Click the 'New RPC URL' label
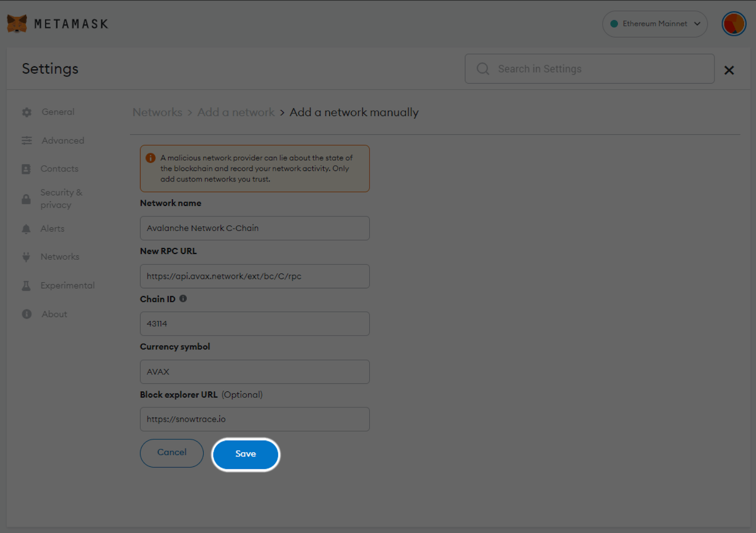This screenshot has height=533, width=756. pyautogui.click(x=168, y=251)
